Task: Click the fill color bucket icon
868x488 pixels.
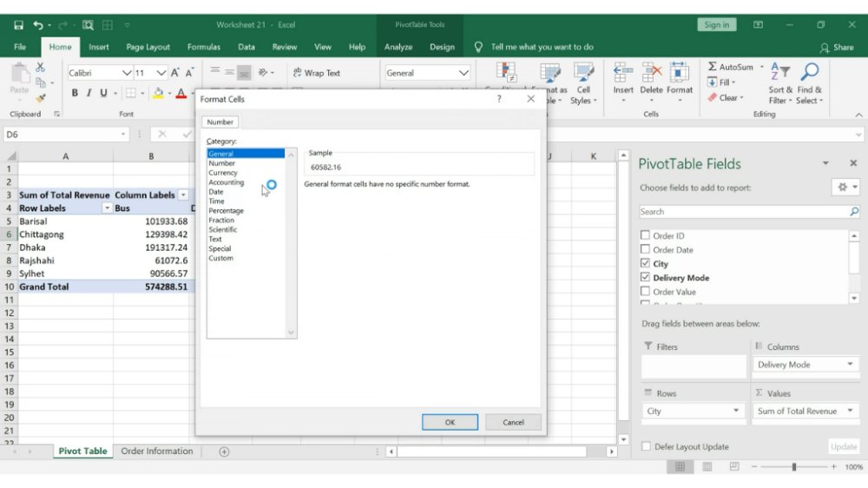Action: point(158,93)
